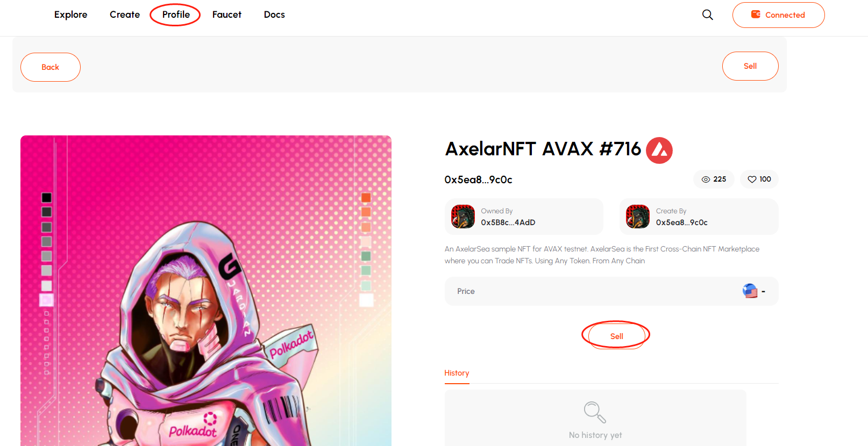
Task: Click the creator avatar image
Action: tap(638, 217)
